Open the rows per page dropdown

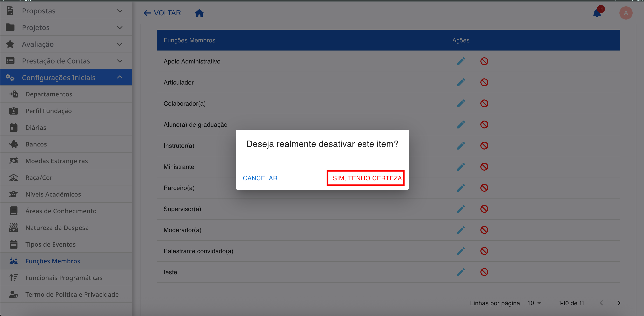(534, 303)
